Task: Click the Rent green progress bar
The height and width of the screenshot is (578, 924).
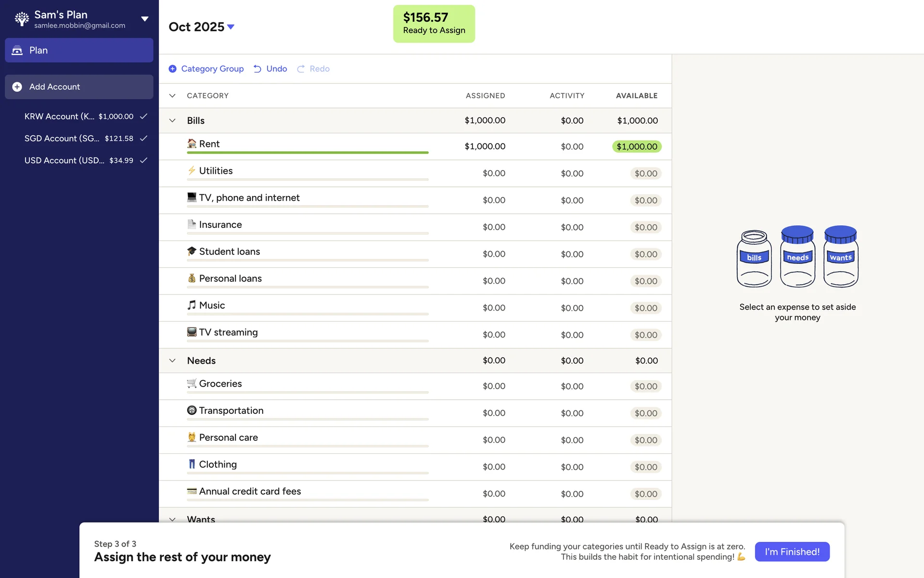Action: 307,153
